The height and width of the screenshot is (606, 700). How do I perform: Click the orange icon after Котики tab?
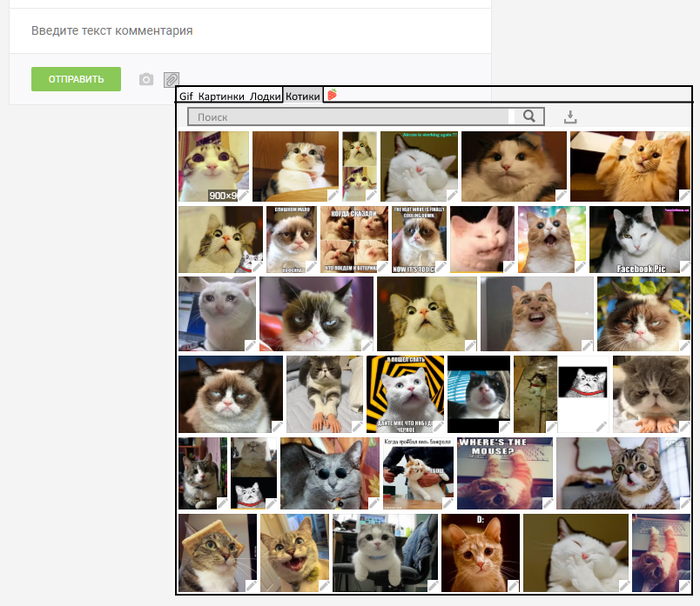332,96
